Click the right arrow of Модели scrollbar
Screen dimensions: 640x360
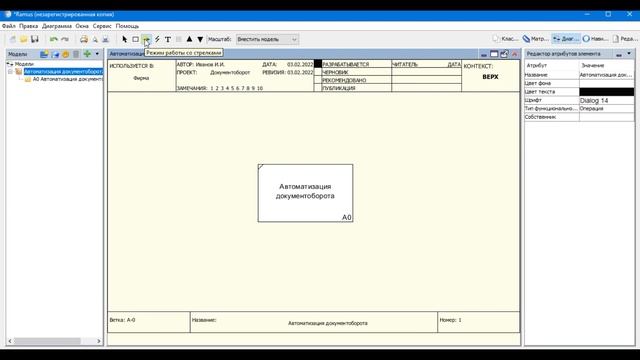tap(98, 341)
